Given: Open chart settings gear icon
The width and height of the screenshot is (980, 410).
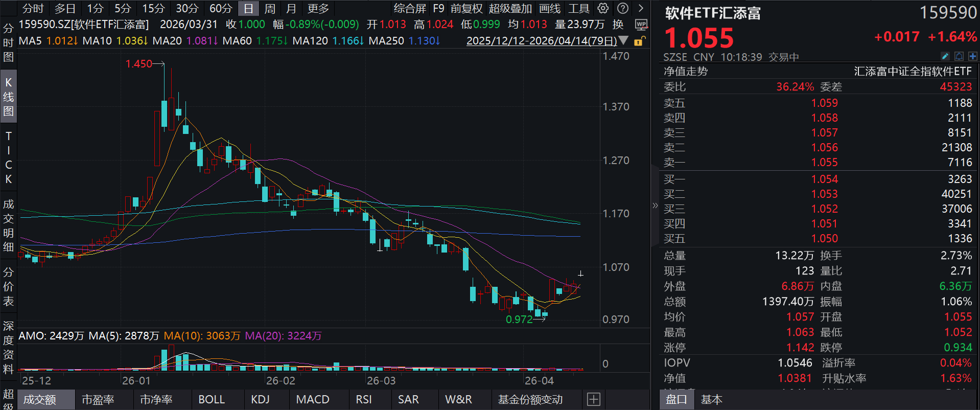Looking at the screenshot, I should 603,8.
